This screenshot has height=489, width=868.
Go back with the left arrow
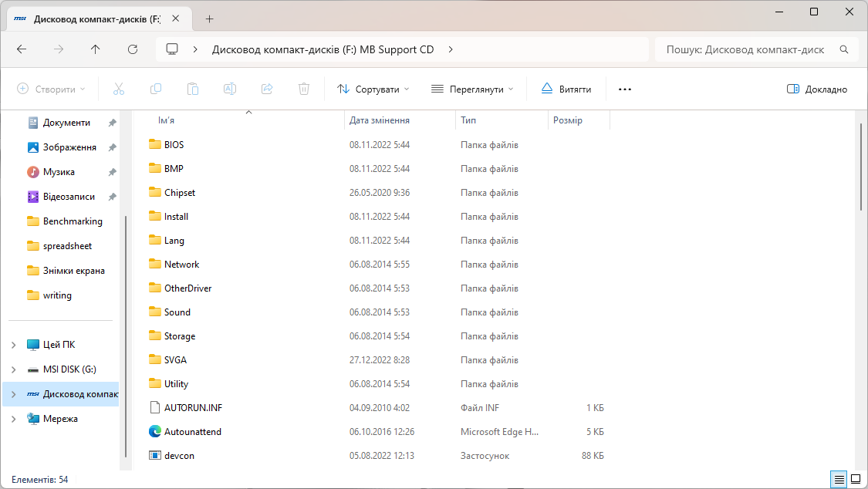click(x=22, y=49)
